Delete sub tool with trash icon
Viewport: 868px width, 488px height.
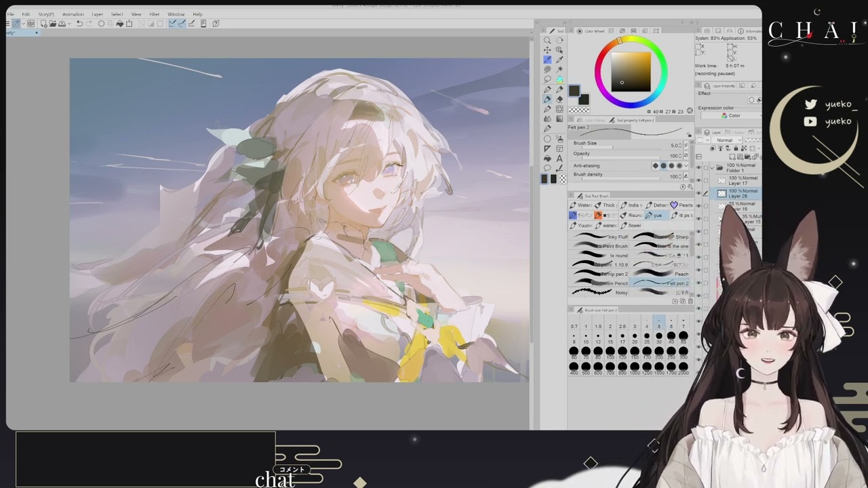coord(690,301)
